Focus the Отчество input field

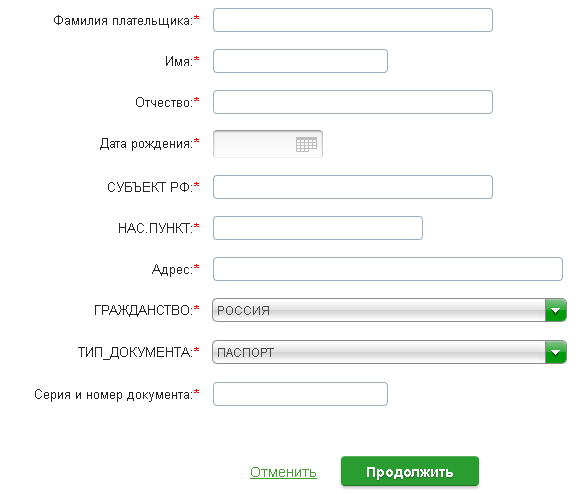(x=353, y=102)
